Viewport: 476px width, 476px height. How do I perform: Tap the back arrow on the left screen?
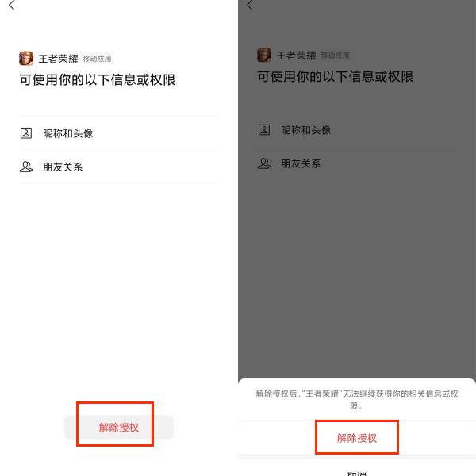tap(12, 5)
